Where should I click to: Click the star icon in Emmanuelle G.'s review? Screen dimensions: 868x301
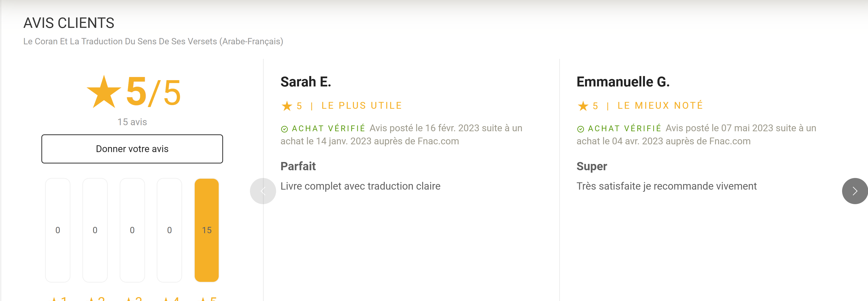pos(583,106)
